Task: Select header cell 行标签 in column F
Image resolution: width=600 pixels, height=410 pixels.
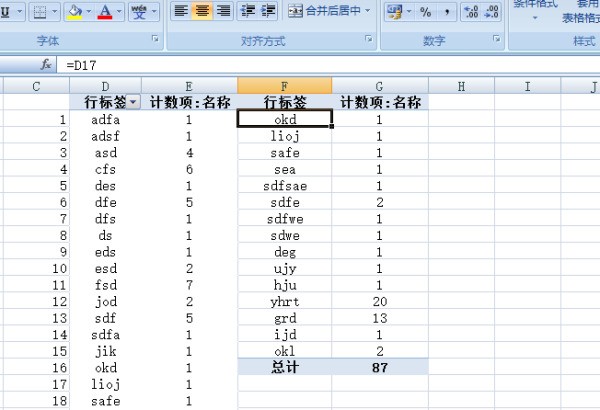Action: point(285,102)
